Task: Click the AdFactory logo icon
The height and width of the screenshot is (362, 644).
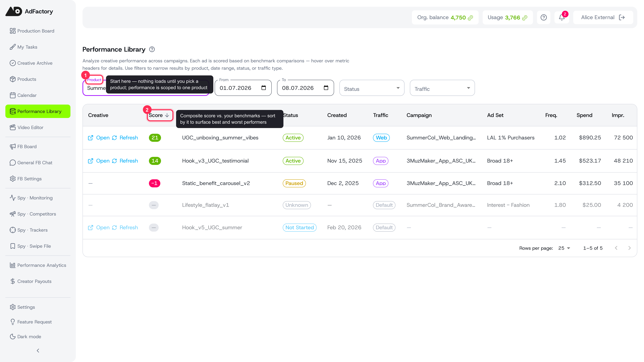Action: [14, 12]
